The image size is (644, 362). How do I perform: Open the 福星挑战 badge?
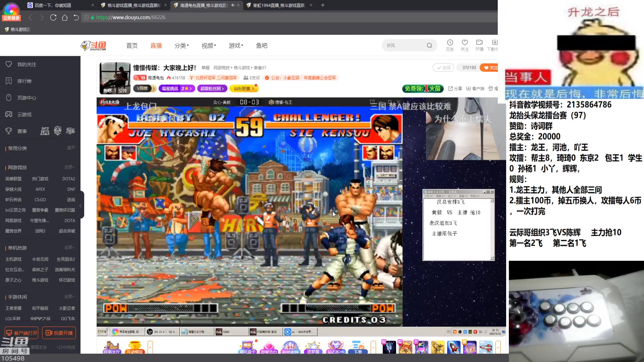click(x=177, y=88)
